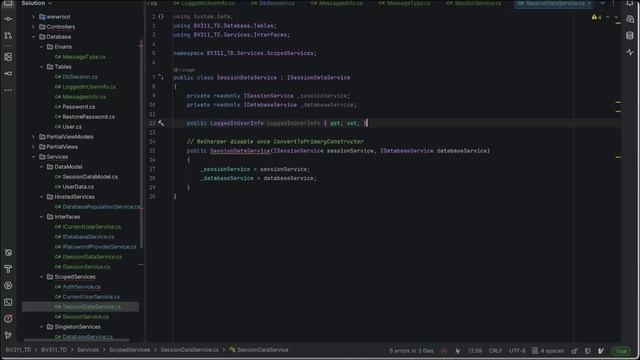The height and width of the screenshot is (360, 640).
Task: Click the file icon next to 4 spaces
Action: (x=535, y=351)
